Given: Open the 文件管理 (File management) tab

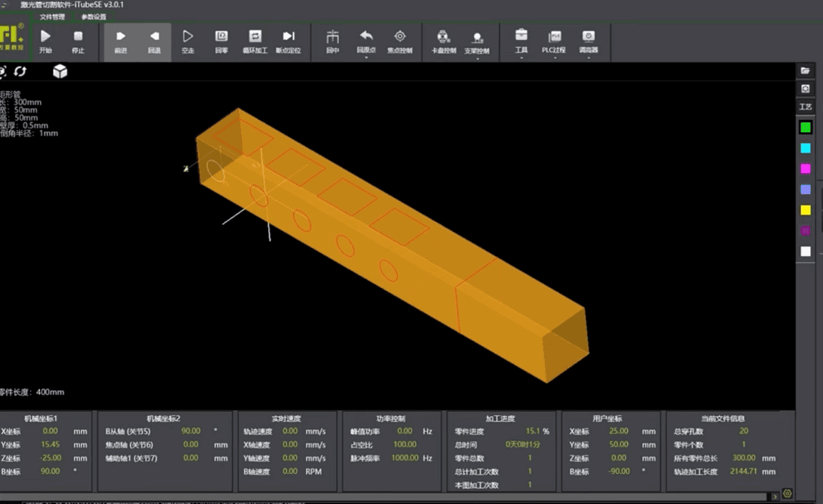Looking at the screenshot, I should (52, 17).
